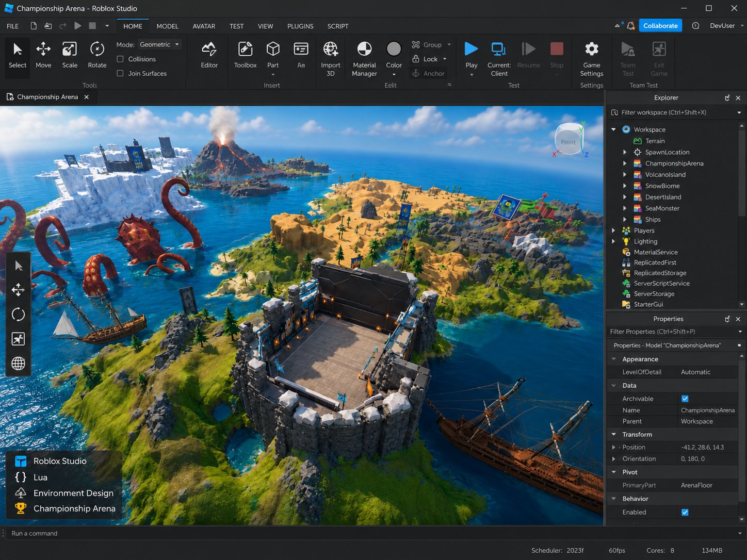747x560 pixels.
Task: Click the Collaborate button
Action: tap(660, 26)
